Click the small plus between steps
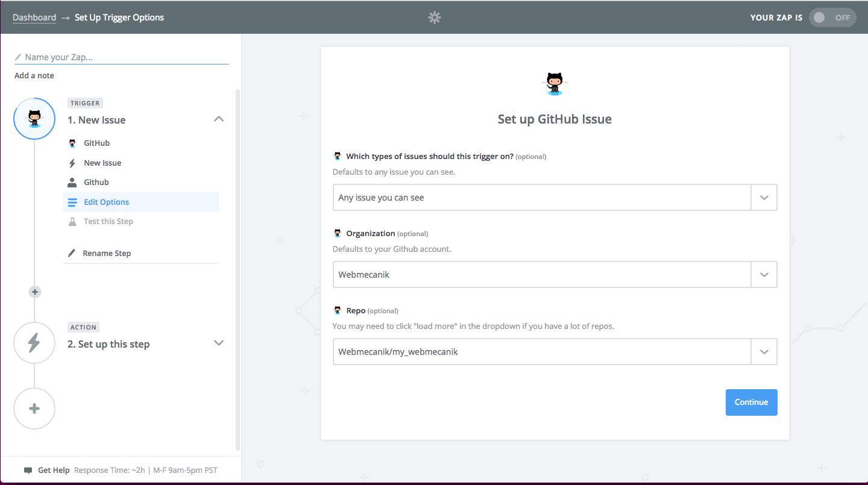Viewport: 868px width, 485px height. pos(34,292)
